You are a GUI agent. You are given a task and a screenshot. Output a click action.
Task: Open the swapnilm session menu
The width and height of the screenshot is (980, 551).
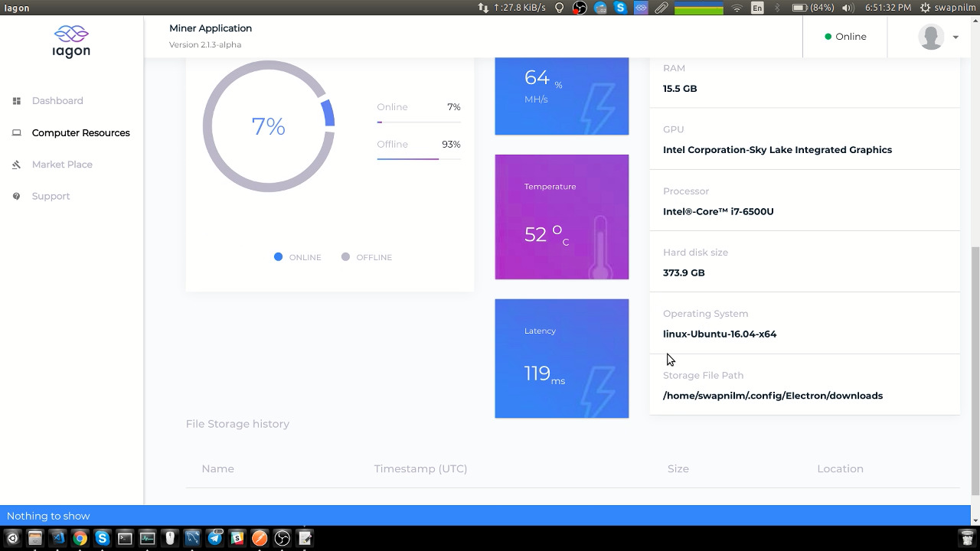(x=948, y=8)
